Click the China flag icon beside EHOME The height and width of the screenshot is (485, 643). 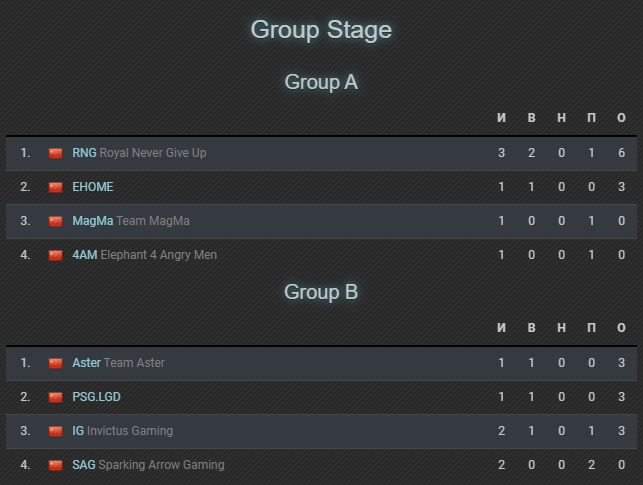tap(55, 187)
